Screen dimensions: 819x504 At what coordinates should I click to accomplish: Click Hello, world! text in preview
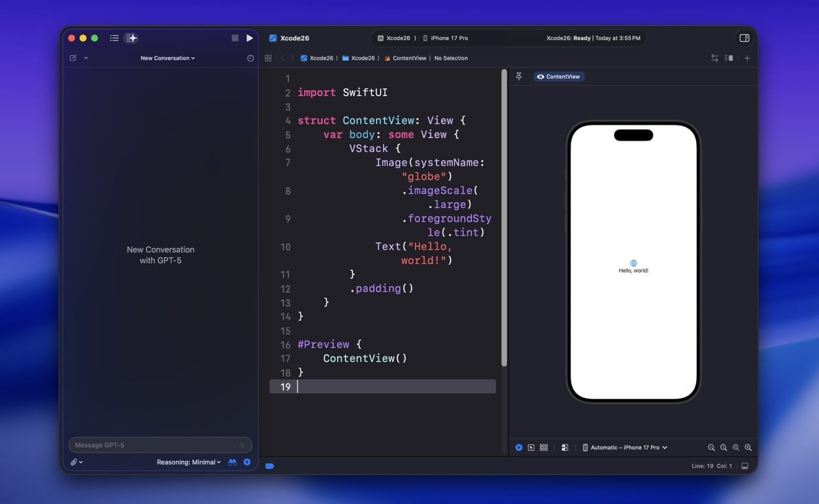point(633,271)
